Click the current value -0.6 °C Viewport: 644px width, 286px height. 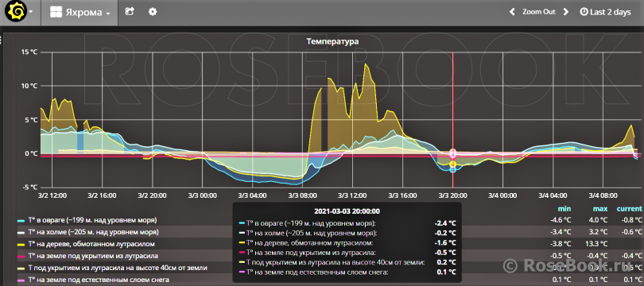tap(632, 231)
